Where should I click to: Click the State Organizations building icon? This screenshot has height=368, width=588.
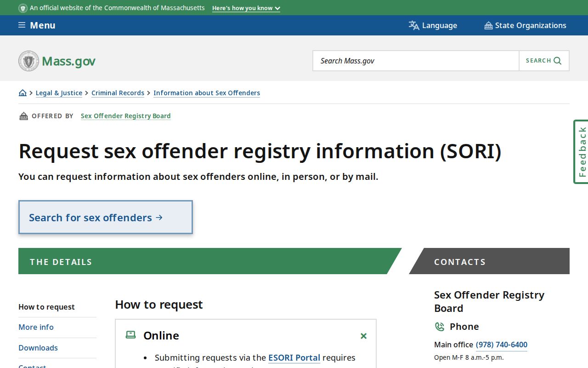488,25
